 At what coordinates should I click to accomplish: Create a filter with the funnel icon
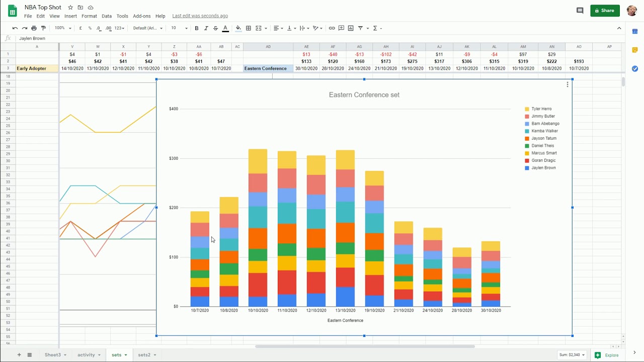click(x=360, y=28)
